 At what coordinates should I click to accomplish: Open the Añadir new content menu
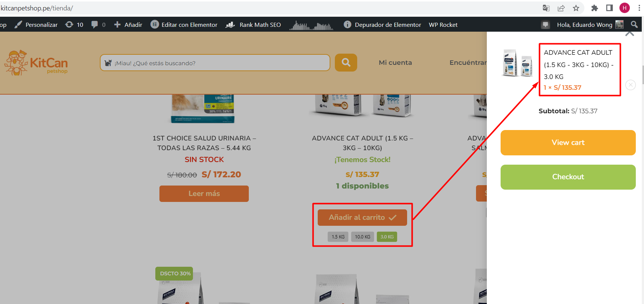coord(128,25)
